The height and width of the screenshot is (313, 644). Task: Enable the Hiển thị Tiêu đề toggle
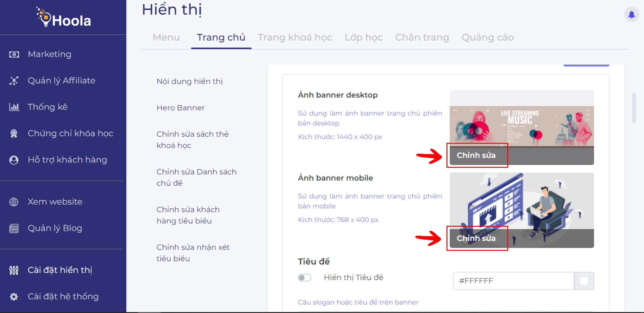[304, 277]
